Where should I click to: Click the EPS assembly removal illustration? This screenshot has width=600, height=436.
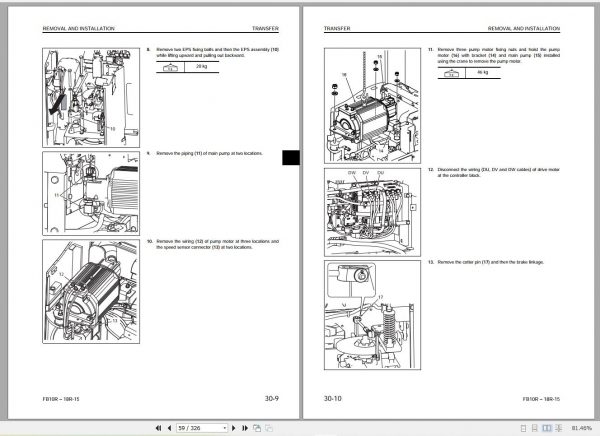tap(91, 98)
